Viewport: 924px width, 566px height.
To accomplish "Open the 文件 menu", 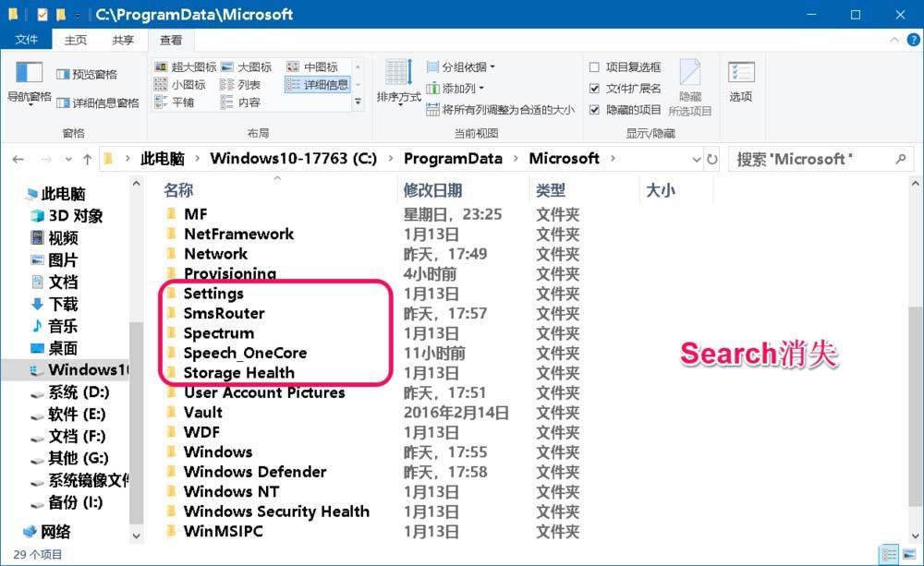I will [27, 39].
